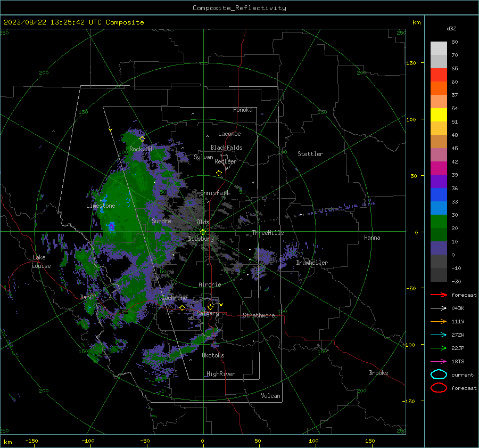Click the ThreeHills label
This screenshot has width=479, height=448.
click(x=268, y=233)
